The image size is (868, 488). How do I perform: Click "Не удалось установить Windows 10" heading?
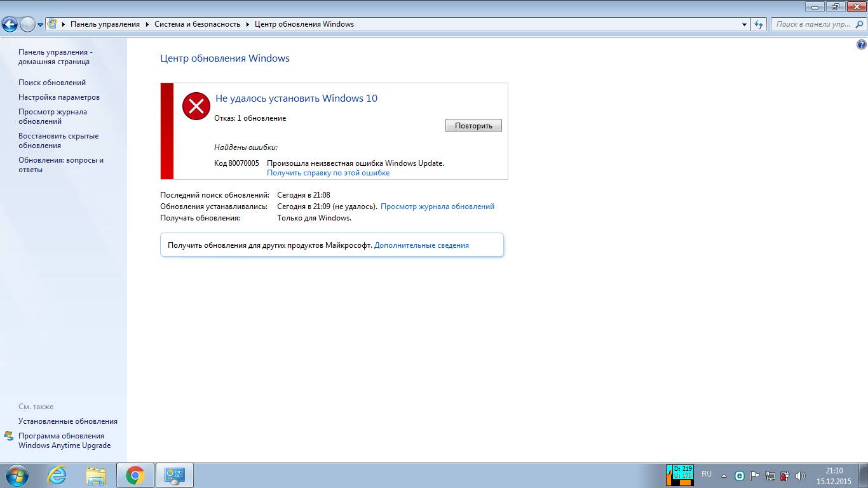(296, 98)
